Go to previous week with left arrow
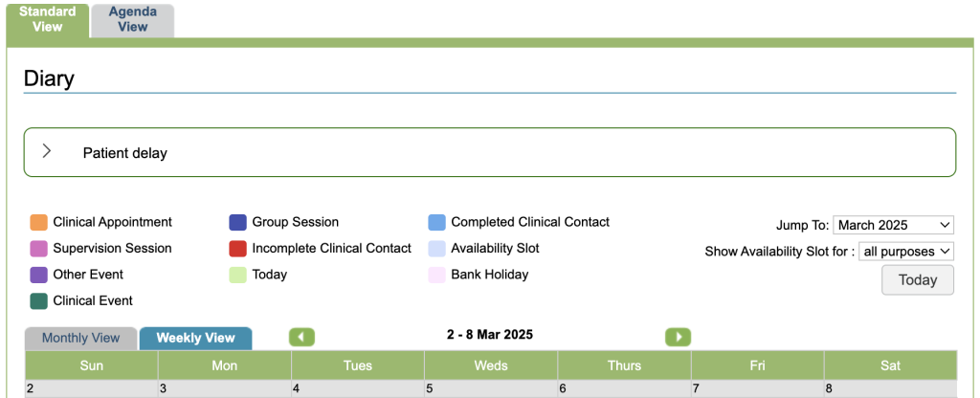The width and height of the screenshot is (980, 398). [x=301, y=337]
